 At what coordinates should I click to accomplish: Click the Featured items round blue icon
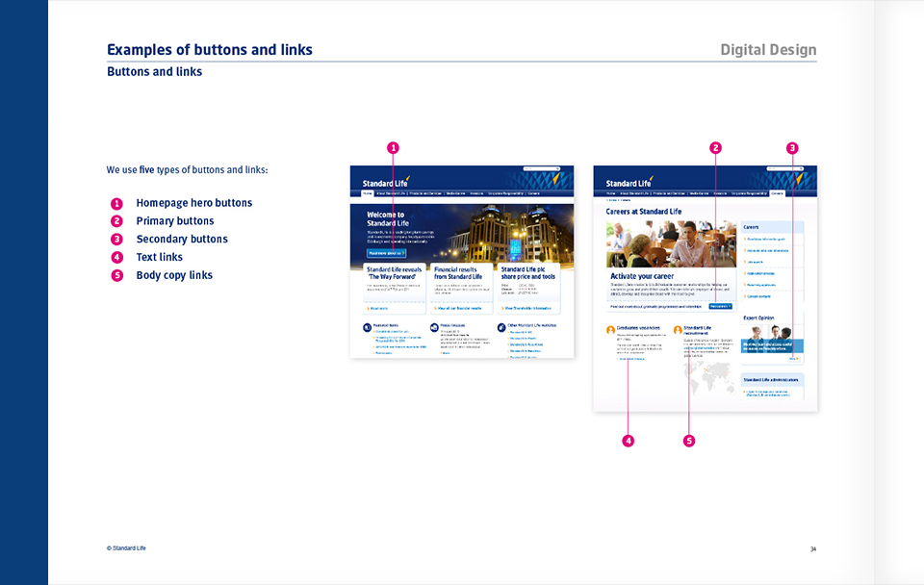tap(368, 328)
